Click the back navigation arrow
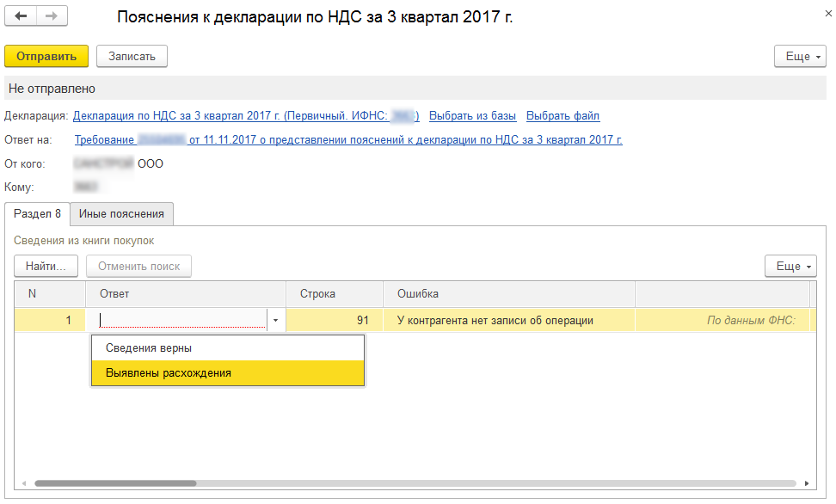The height and width of the screenshot is (504, 836). (x=22, y=17)
